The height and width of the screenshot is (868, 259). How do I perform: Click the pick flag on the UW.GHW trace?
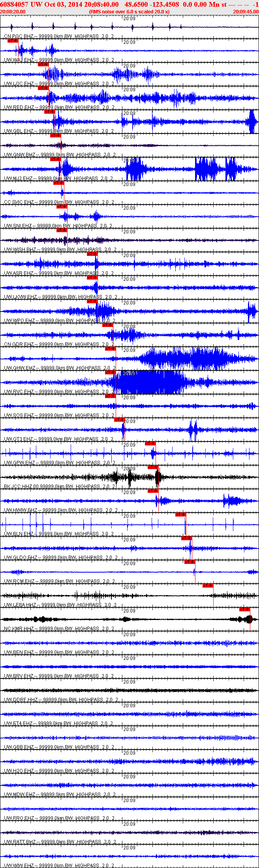tap(111, 348)
